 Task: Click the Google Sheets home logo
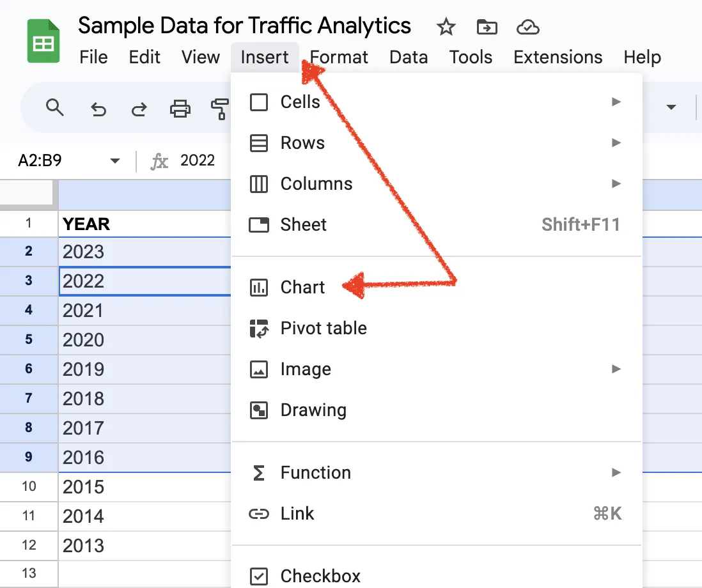tap(43, 41)
